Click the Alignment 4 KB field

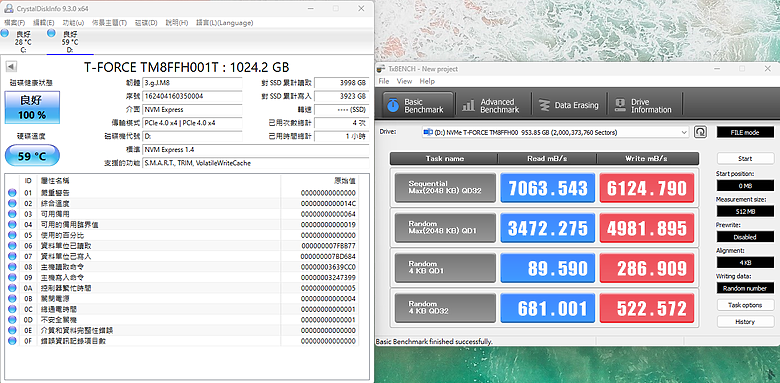click(x=745, y=263)
